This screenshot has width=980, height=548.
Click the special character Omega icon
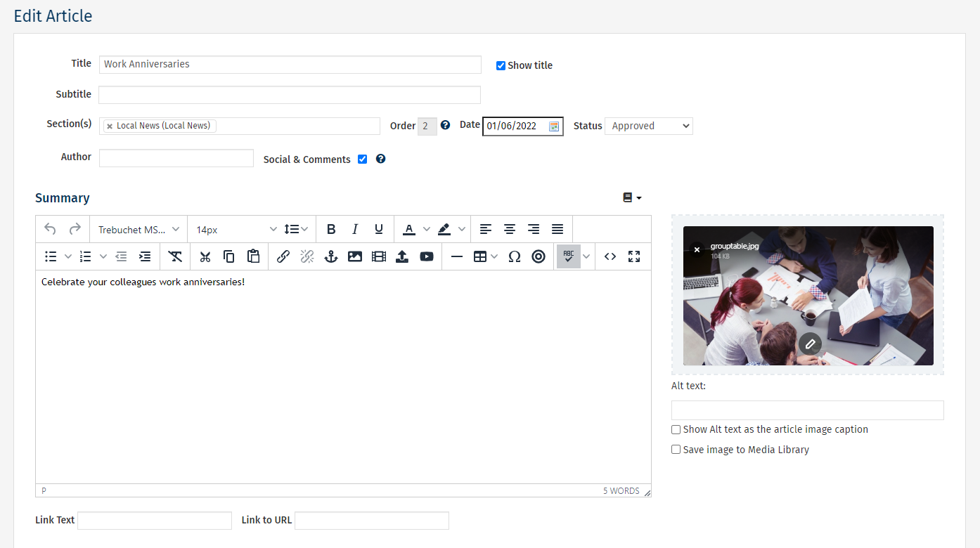[515, 256]
